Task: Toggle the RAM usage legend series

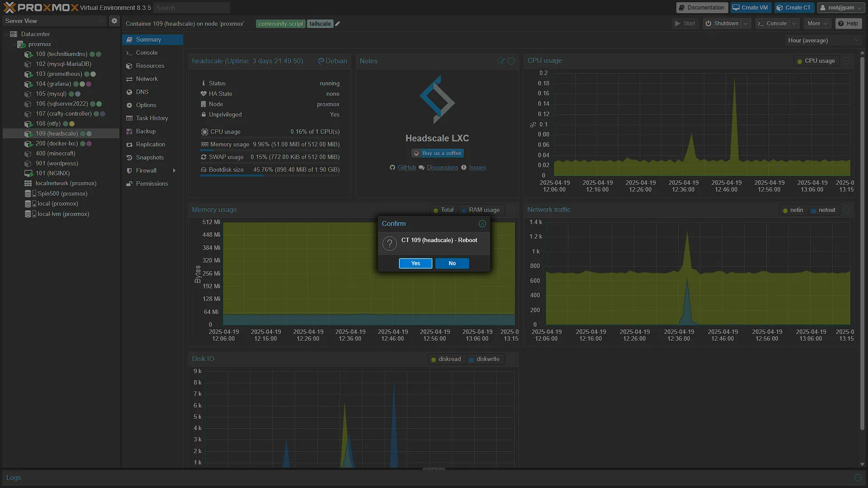Action: 481,210
